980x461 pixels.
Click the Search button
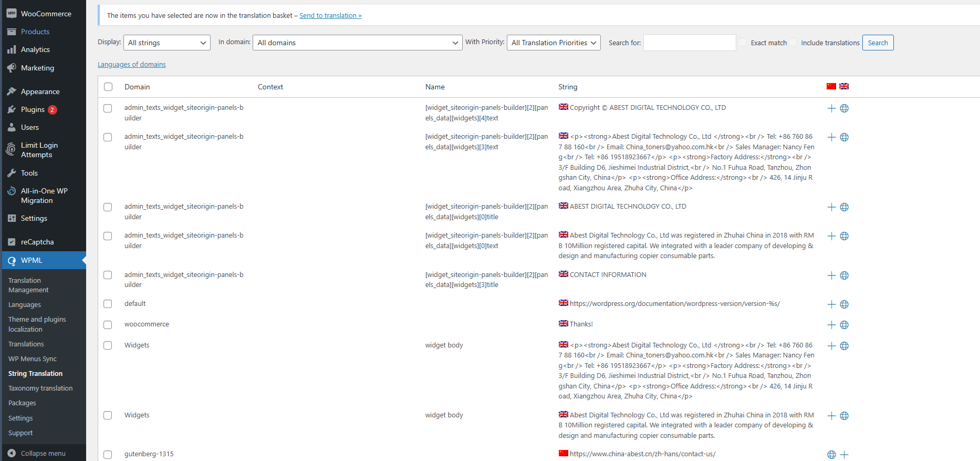(x=878, y=43)
